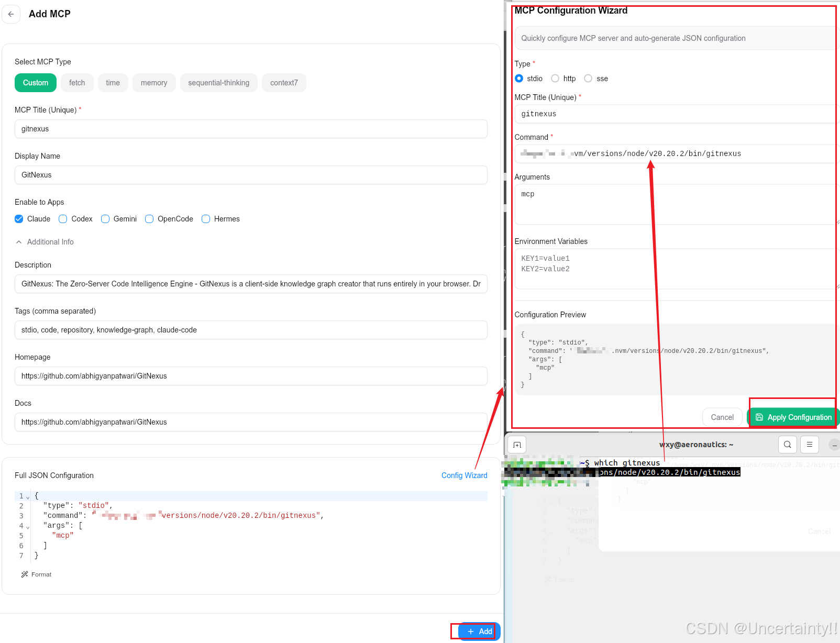This screenshot has height=643, width=840.
Task: Go back with the arrow beside Add MCP
Action: click(x=11, y=14)
